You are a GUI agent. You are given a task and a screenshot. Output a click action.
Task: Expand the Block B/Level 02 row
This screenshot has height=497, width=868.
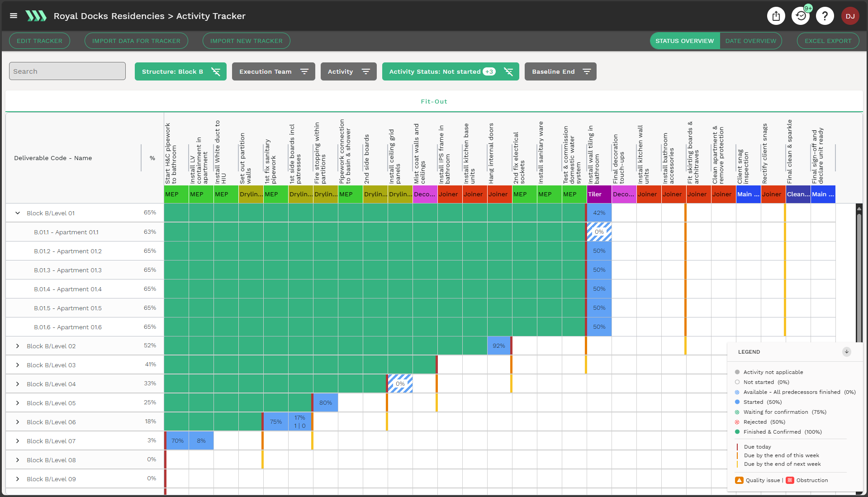coord(18,346)
